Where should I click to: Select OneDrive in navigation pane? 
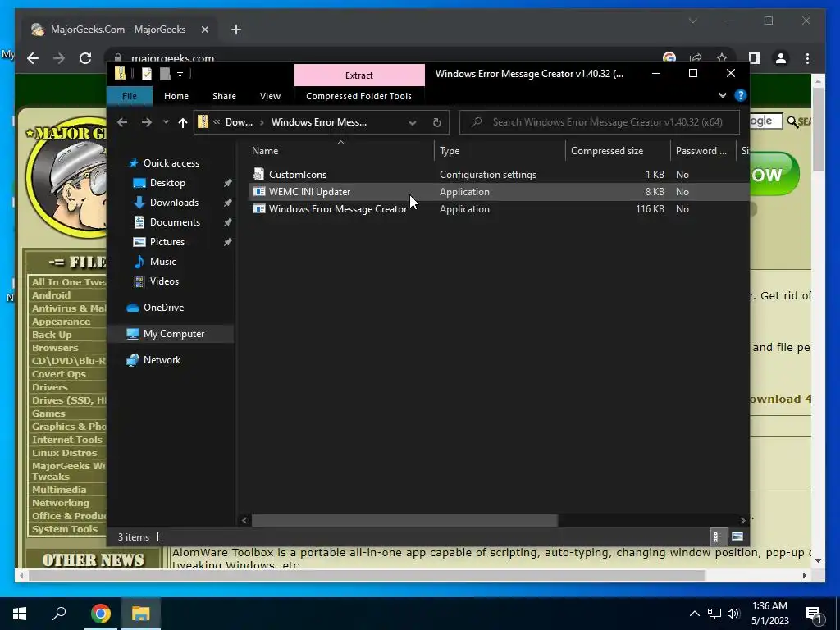click(x=163, y=308)
